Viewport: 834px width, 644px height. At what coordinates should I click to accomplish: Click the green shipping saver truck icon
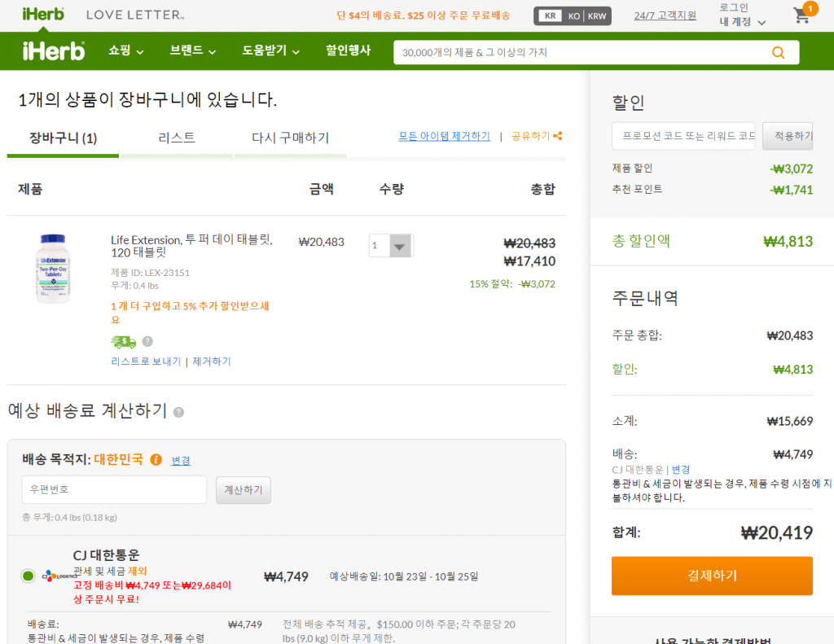point(123,341)
